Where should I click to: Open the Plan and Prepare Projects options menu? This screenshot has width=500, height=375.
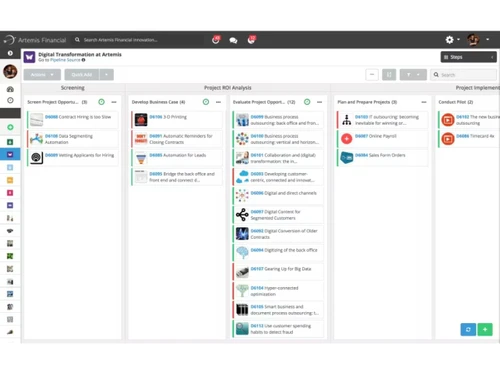(x=424, y=102)
